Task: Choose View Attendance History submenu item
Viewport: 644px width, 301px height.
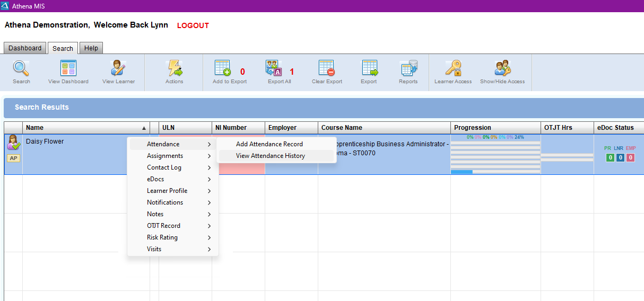Action: 276,156
